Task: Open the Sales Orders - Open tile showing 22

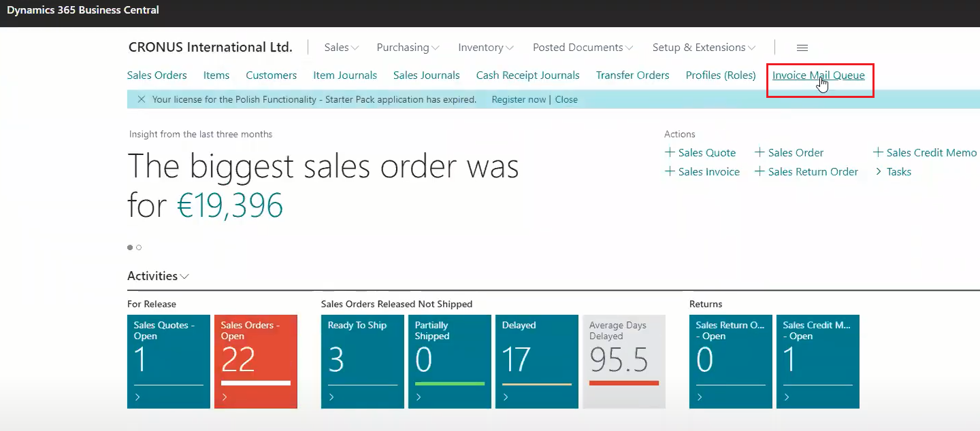Action: 256,362
